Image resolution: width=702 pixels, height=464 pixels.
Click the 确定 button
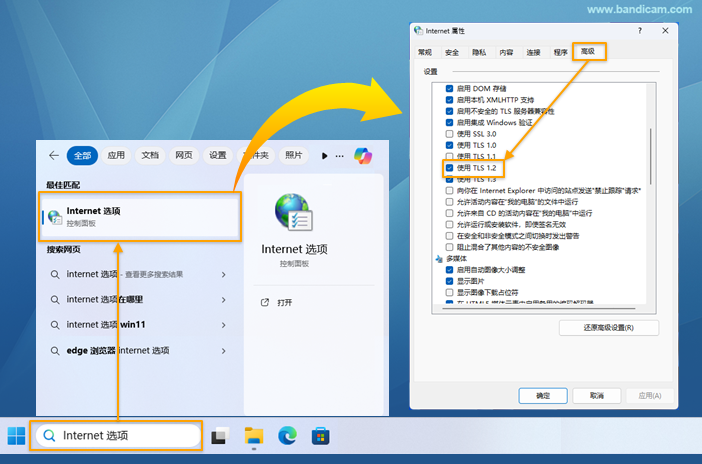(543, 395)
